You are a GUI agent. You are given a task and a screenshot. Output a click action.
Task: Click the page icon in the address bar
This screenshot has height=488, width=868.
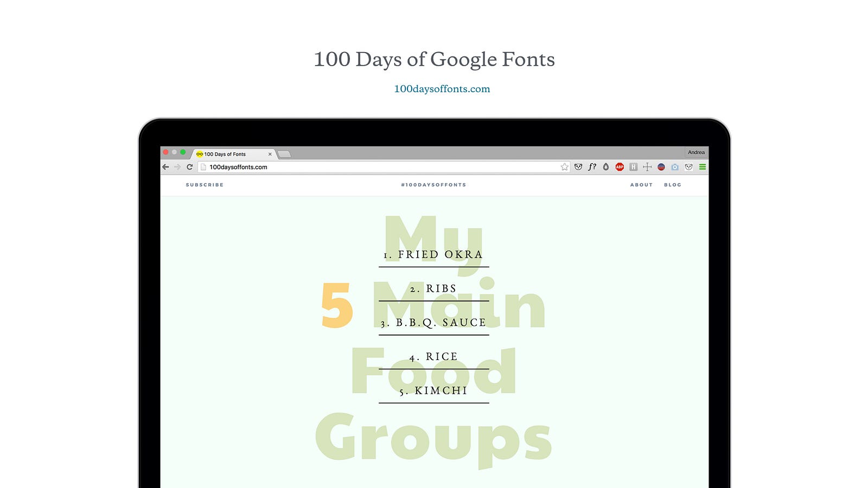203,167
